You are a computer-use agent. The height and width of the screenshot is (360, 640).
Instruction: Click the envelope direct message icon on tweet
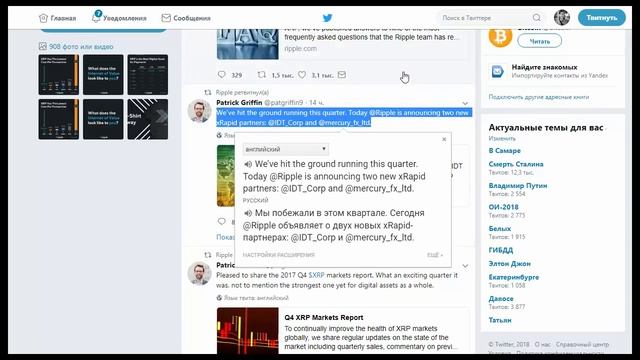coord(342,75)
